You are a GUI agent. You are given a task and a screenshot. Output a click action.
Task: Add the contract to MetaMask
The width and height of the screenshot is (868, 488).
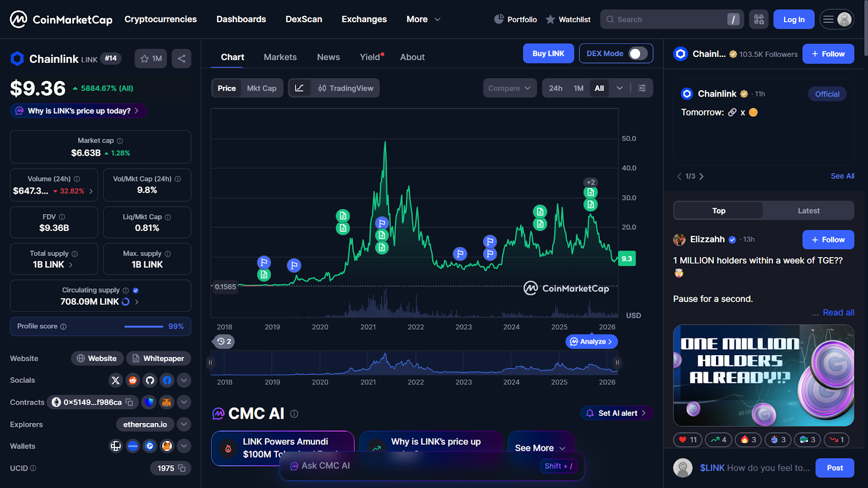[167, 402]
